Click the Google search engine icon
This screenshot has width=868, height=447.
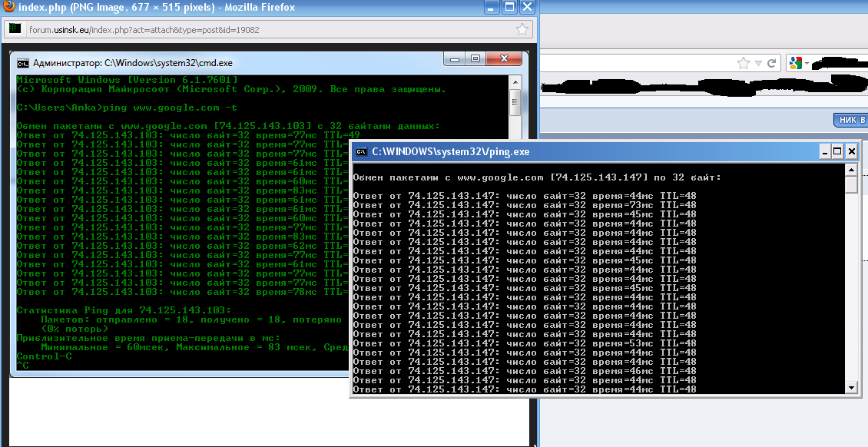click(794, 63)
